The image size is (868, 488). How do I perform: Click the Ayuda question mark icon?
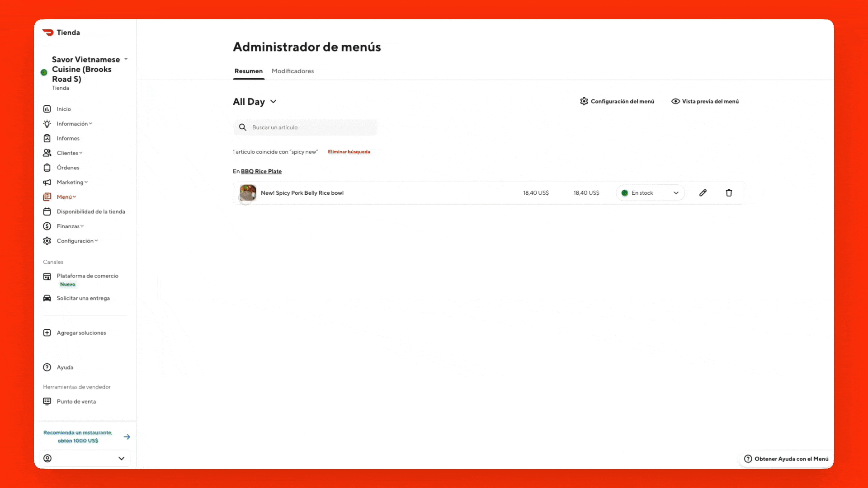tap(47, 367)
